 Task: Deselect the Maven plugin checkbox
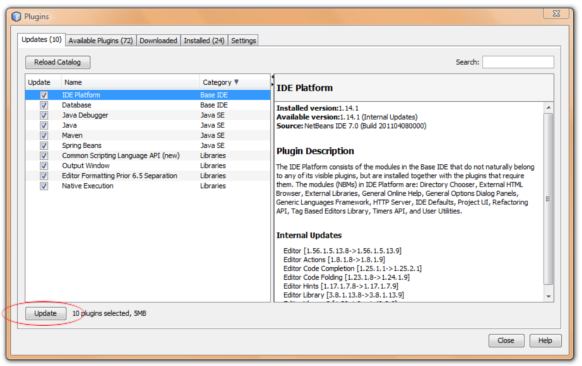[x=44, y=135]
